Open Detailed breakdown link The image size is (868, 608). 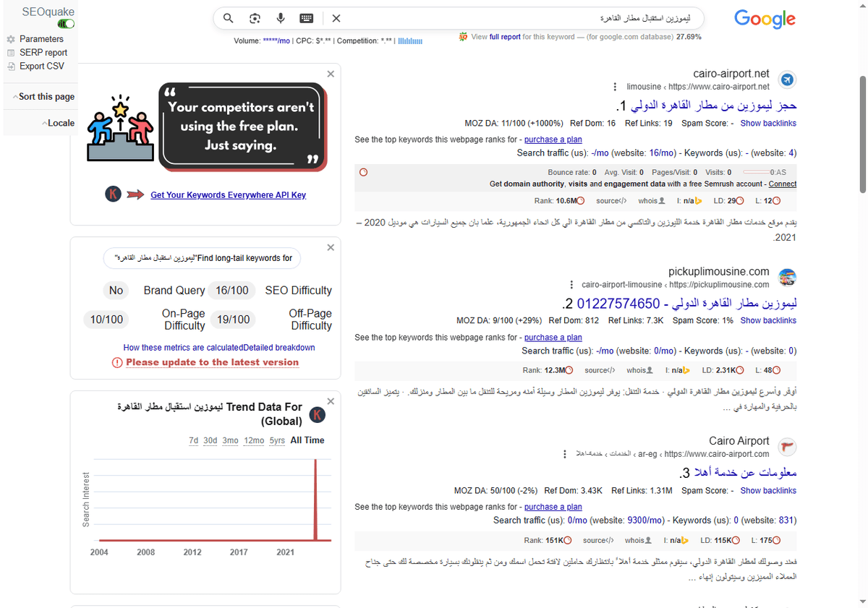pos(279,348)
